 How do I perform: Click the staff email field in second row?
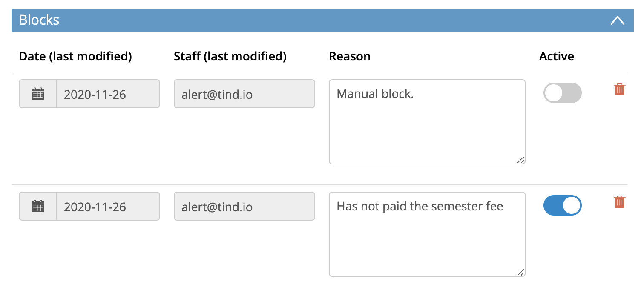(x=244, y=206)
